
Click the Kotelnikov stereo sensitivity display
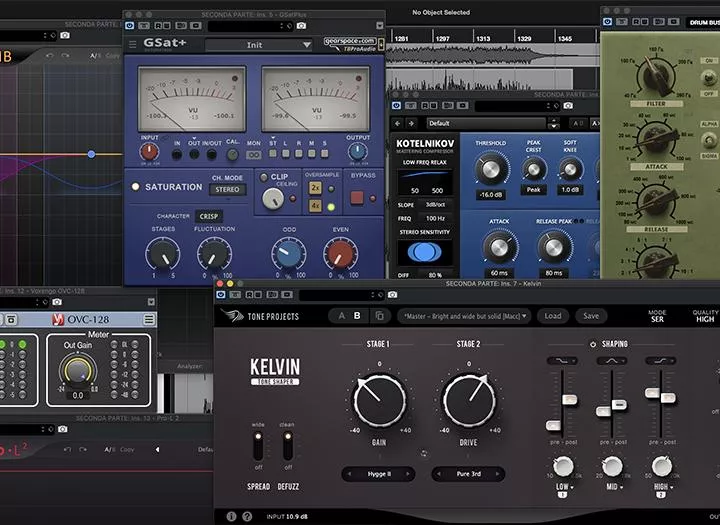(424, 252)
